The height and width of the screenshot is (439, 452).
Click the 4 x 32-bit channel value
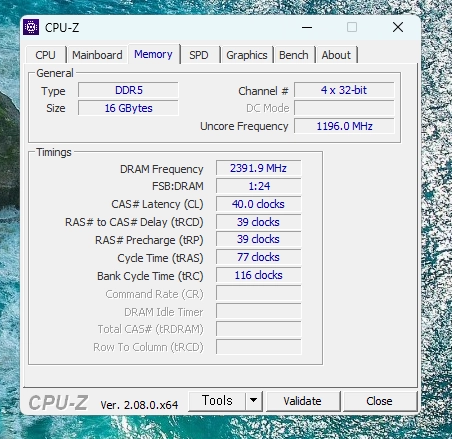point(344,90)
